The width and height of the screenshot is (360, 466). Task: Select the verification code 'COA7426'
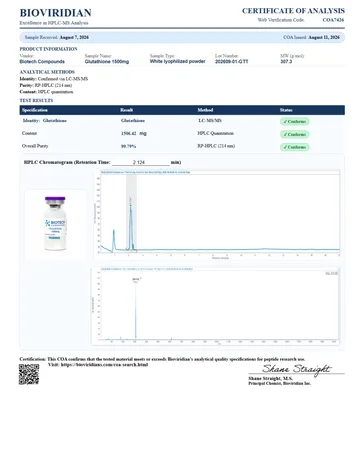click(333, 20)
